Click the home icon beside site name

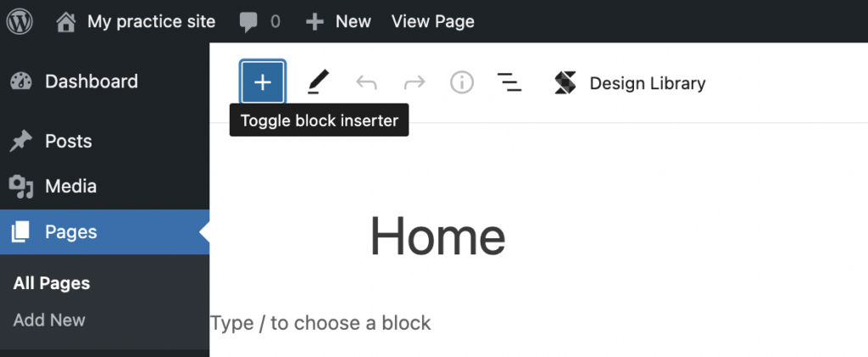pyautogui.click(x=66, y=22)
